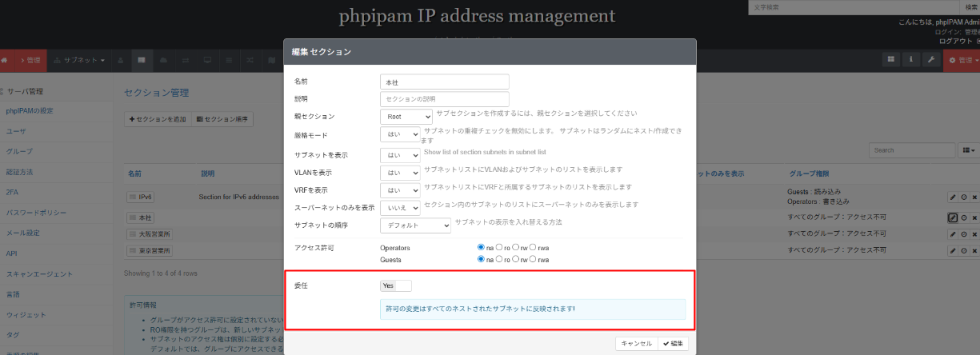Open phpIPAMの設定 in the sidebar
The image size is (980, 355).
[x=30, y=110]
